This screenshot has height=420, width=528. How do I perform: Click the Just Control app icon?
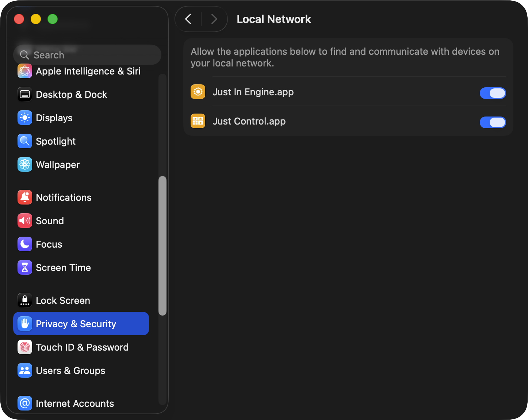(x=198, y=121)
